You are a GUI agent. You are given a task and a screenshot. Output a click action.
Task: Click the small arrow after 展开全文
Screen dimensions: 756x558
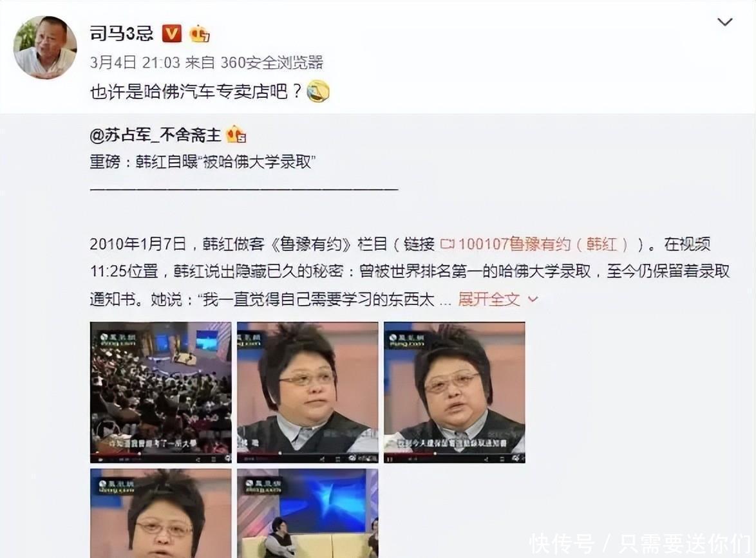pos(533,299)
